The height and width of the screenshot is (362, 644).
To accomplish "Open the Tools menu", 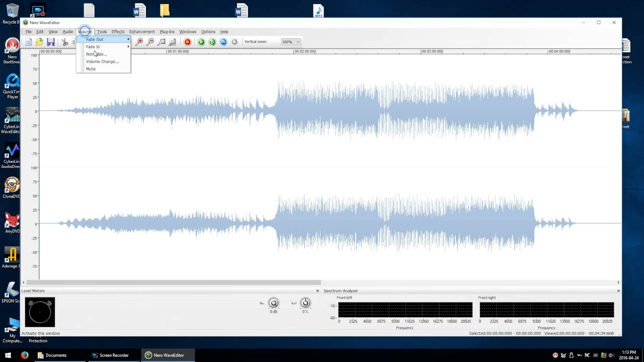I will click(x=102, y=32).
